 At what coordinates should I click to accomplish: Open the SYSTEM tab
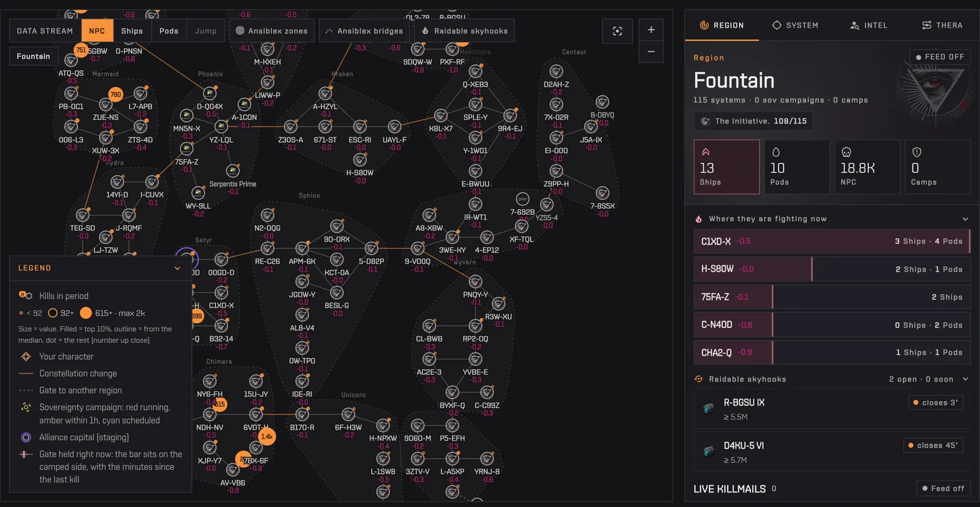795,25
